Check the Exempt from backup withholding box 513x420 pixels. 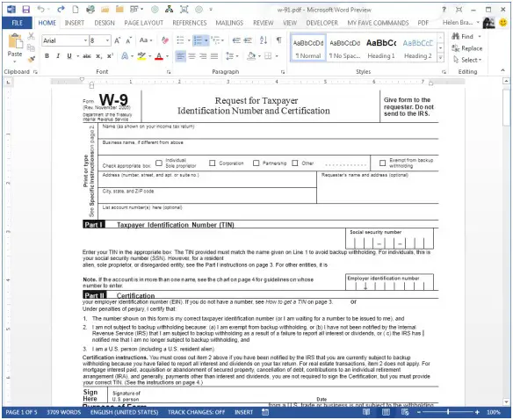[382, 163]
